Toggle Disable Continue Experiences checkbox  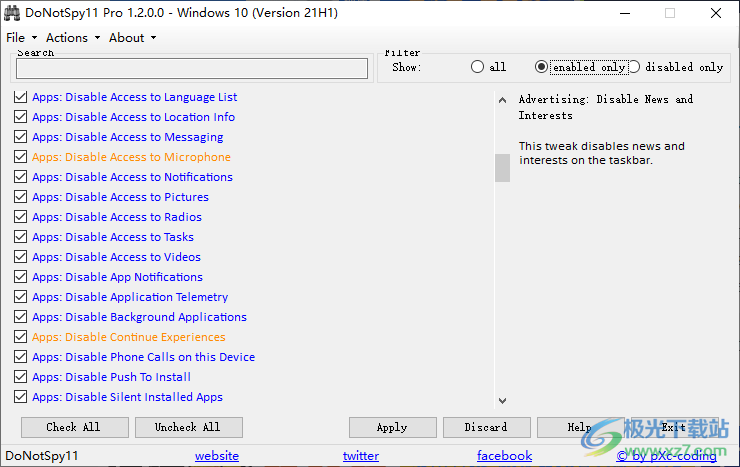click(20, 337)
